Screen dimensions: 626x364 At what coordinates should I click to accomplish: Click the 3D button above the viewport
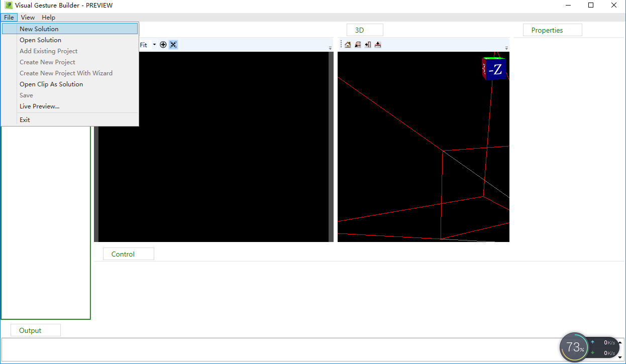[x=365, y=30]
